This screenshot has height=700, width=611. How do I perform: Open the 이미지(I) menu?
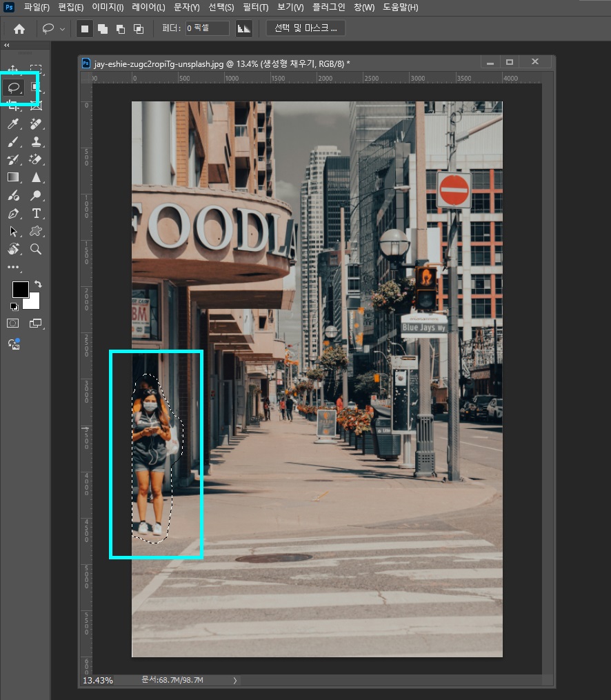[x=108, y=7]
